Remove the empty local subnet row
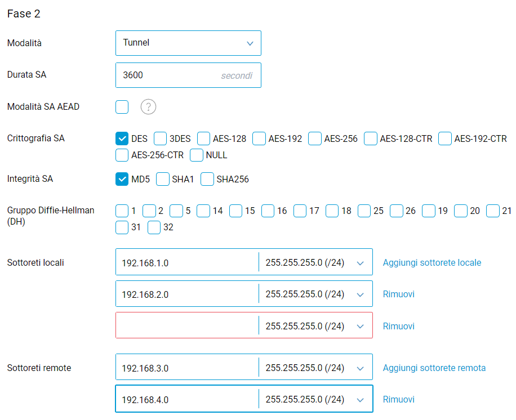 398,326
